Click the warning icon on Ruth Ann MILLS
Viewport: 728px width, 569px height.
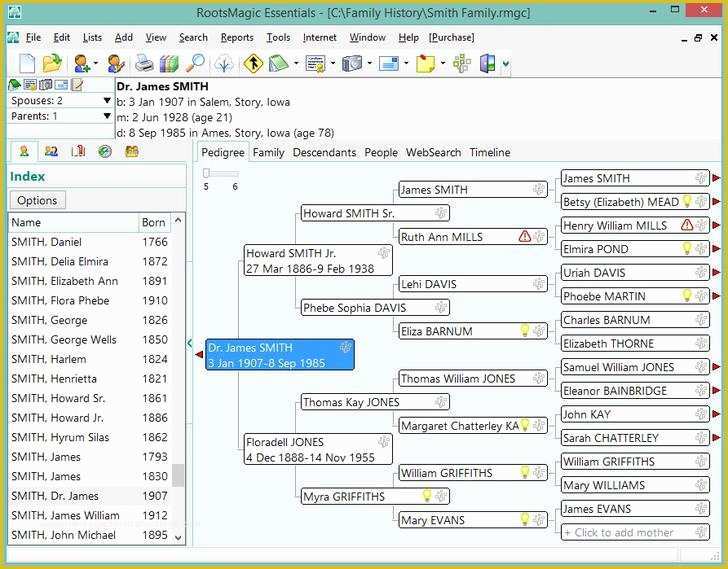tap(525, 236)
